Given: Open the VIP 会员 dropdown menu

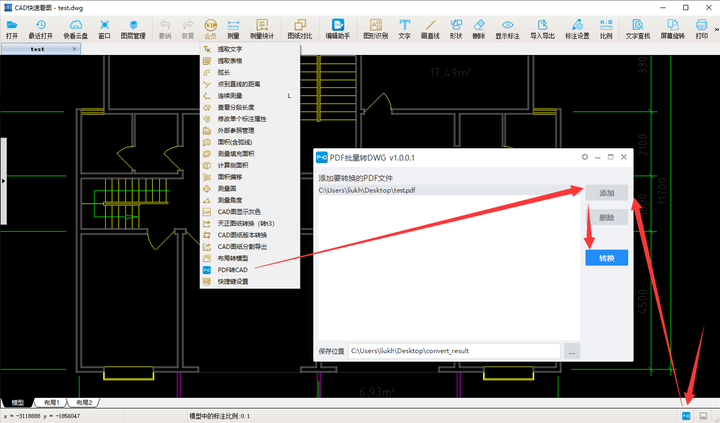Looking at the screenshot, I should (210, 29).
